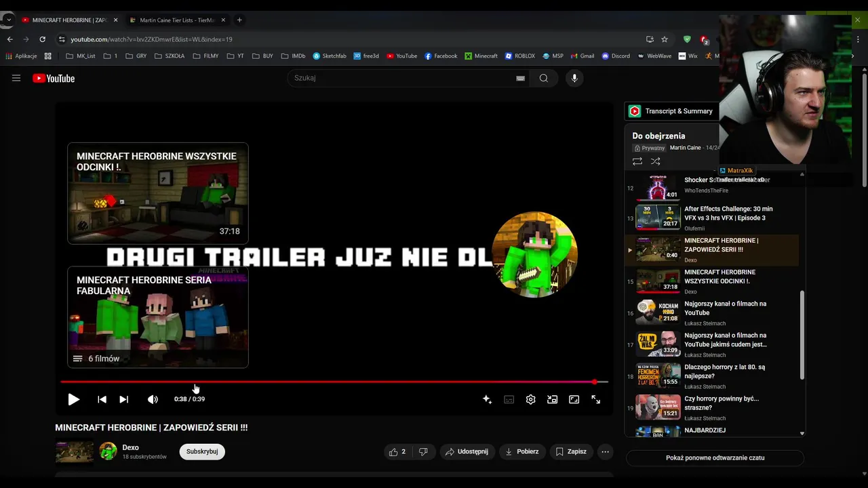The height and width of the screenshot is (488, 868).
Task: Enter fullscreen mode
Action: [595, 399]
